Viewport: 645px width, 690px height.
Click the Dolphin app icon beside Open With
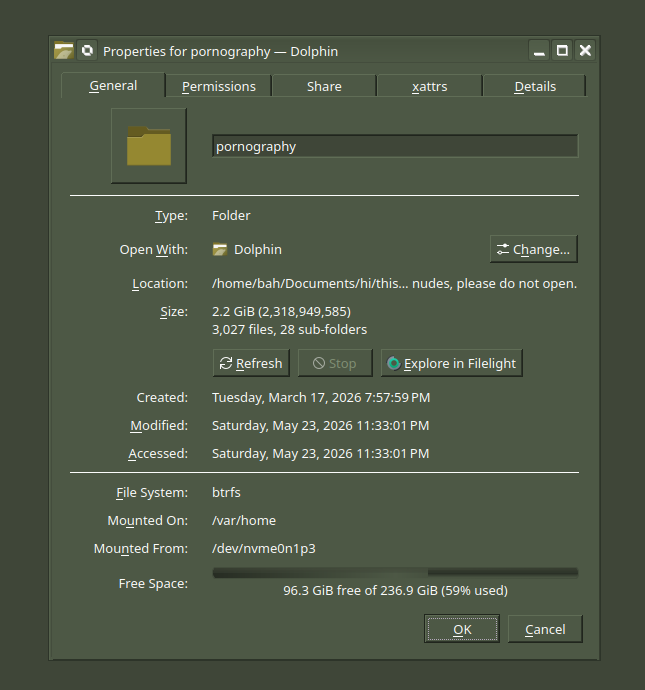(220, 250)
